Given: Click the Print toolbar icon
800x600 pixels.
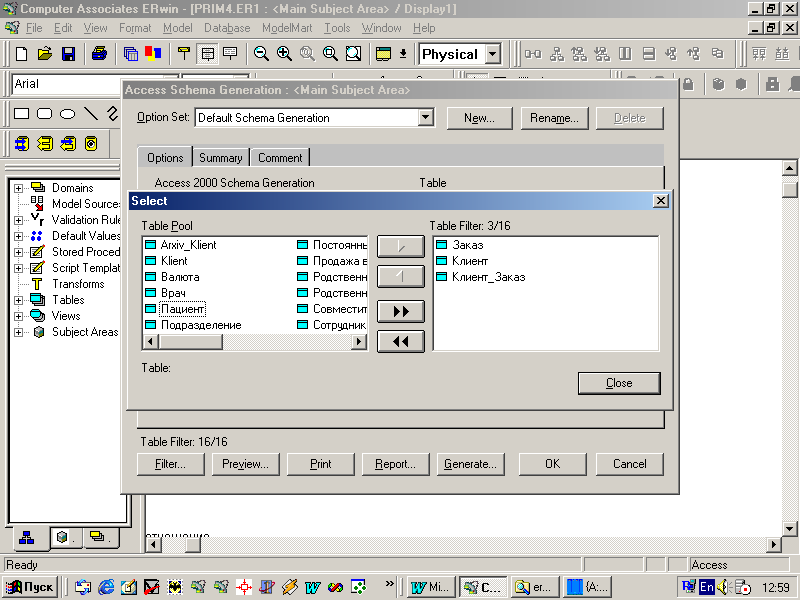Looking at the screenshot, I should (99, 54).
